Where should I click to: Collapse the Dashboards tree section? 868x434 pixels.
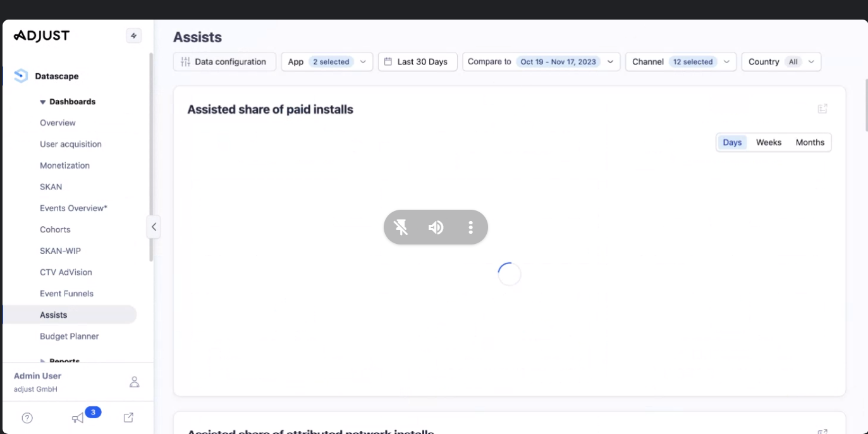[x=43, y=102]
